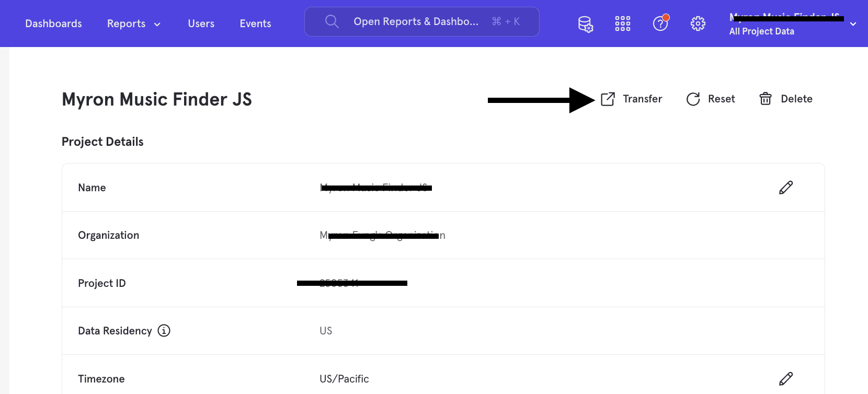This screenshot has width=868, height=394.
Task: Open the settings gear icon
Action: click(698, 24)
